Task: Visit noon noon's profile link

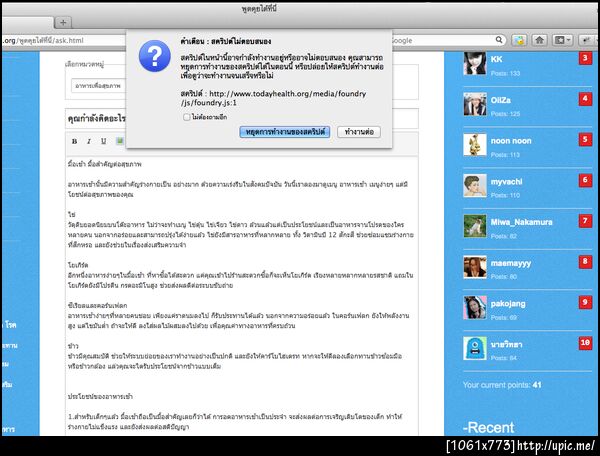Action: [511, 141]
